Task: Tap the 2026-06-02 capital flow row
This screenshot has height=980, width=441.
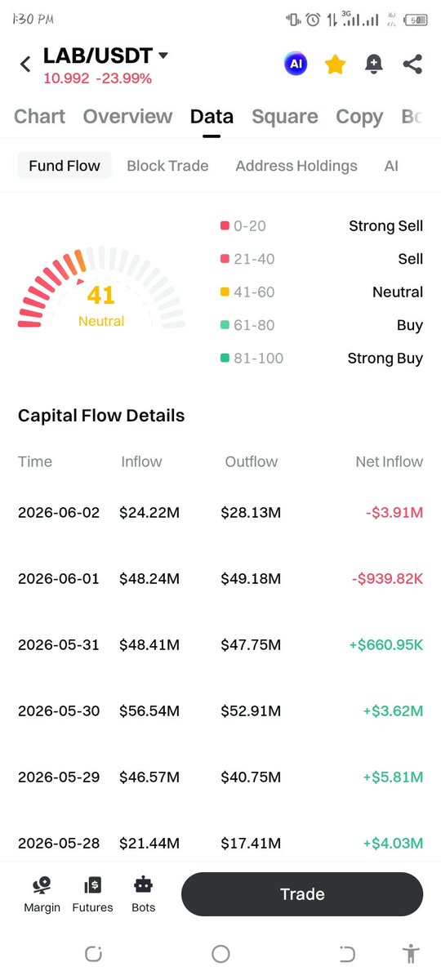Action: pyautogui.click(x=220, y=513)
